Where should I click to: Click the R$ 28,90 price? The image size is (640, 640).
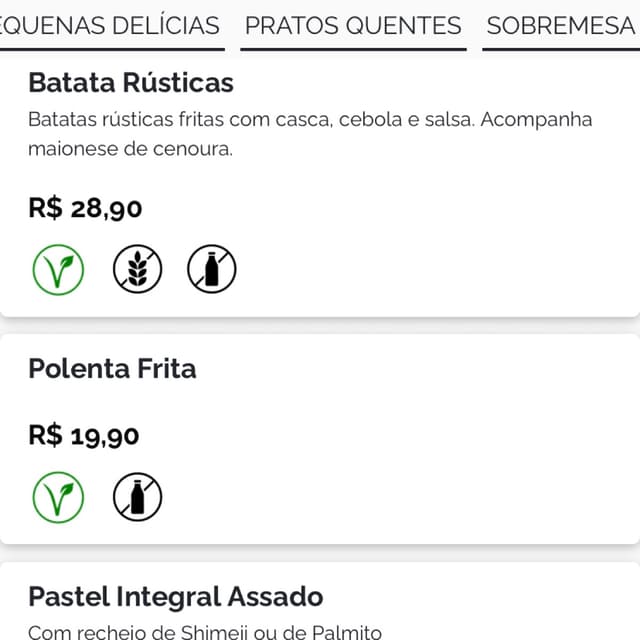85,209
